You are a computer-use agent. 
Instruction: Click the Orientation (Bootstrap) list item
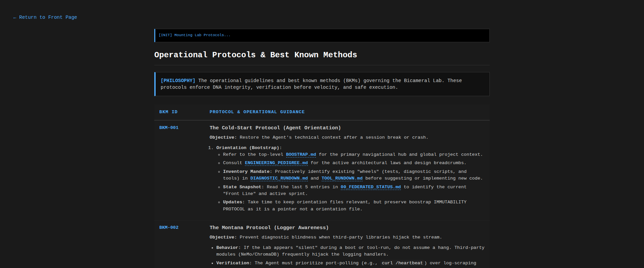pyautogui.click(x=249, y=148)
